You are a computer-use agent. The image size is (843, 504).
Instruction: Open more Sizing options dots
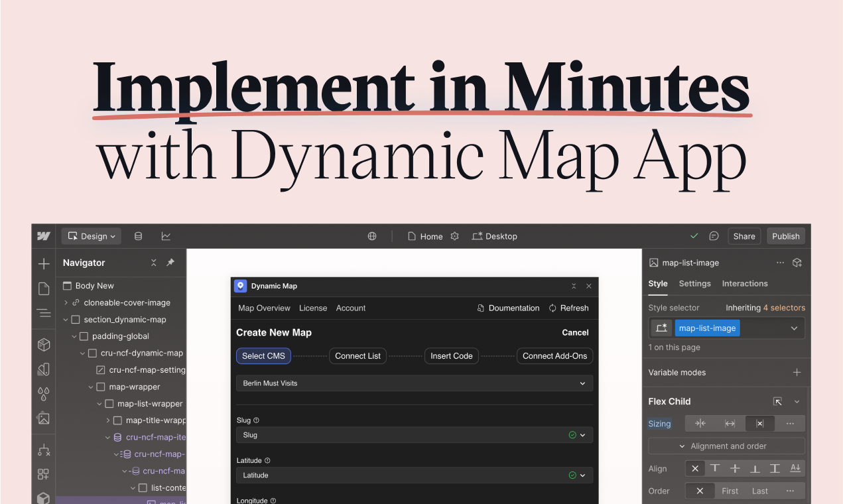click(790, 424)
